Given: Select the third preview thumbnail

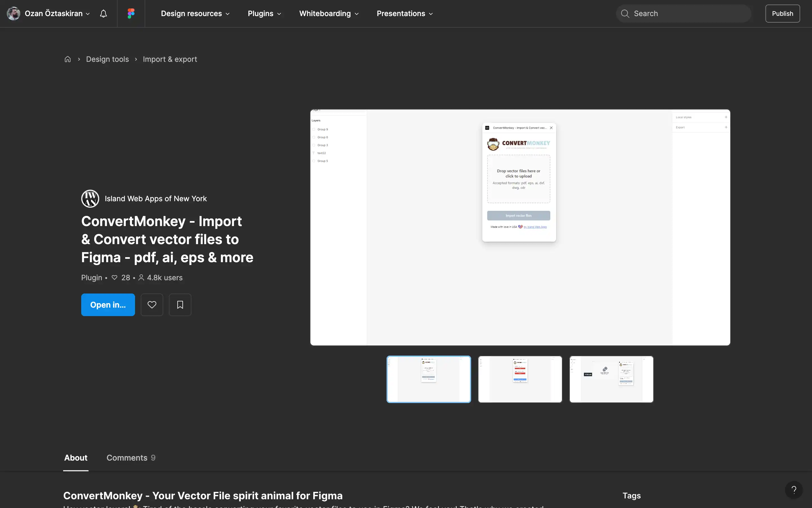Looking at the screenshot, I should pyautogui.click(x=611, y=379).
